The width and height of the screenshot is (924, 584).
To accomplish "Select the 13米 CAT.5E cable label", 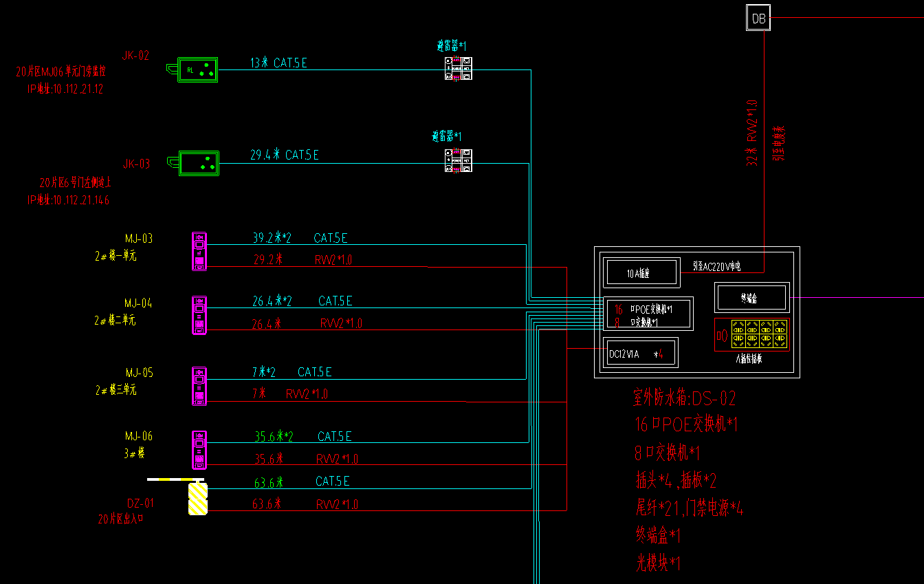I will [278, 63].
